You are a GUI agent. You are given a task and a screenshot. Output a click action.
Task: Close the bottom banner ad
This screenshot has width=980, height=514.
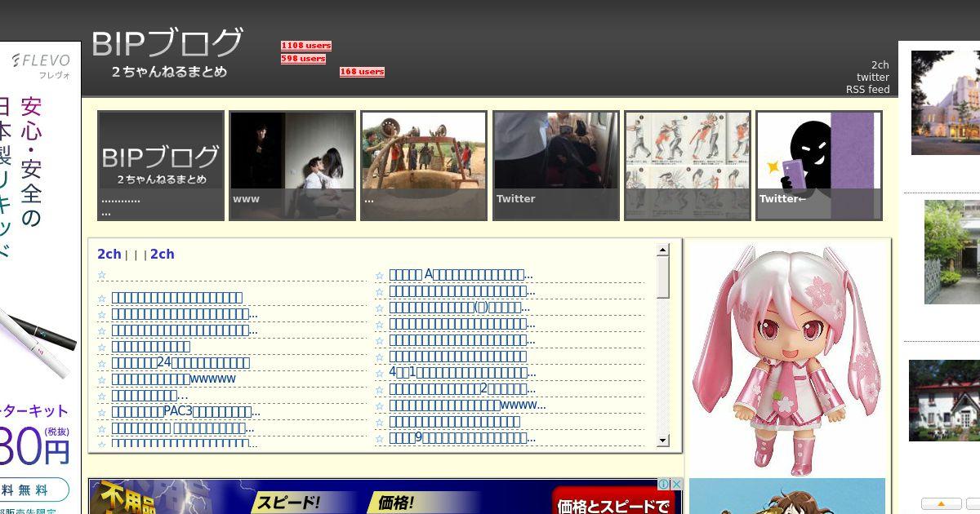(x=675, y=484)
